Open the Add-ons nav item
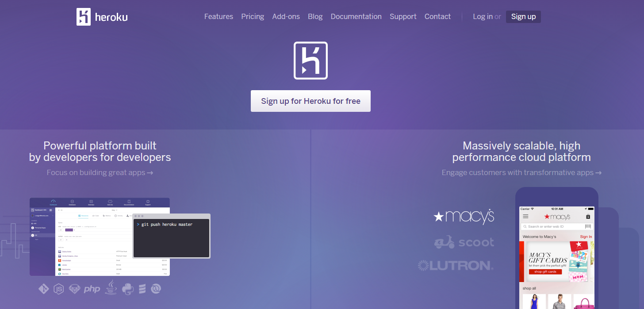The height and width of the screenshot is (309, 644). pyautogui.click(x=286, y=16)
